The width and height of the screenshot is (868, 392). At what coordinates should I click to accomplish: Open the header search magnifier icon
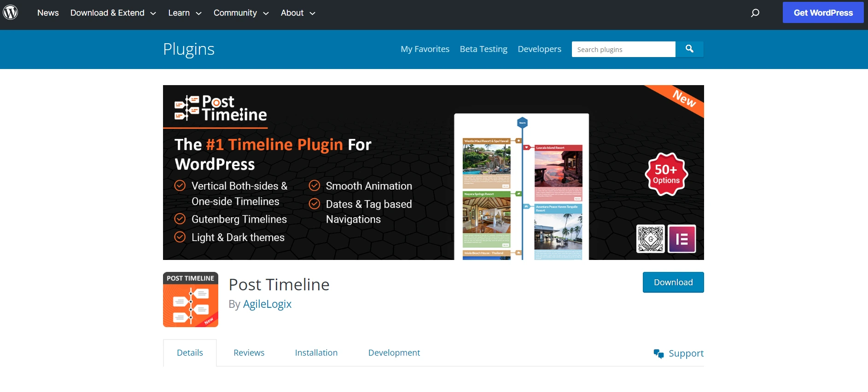click(x=755, y=13)
